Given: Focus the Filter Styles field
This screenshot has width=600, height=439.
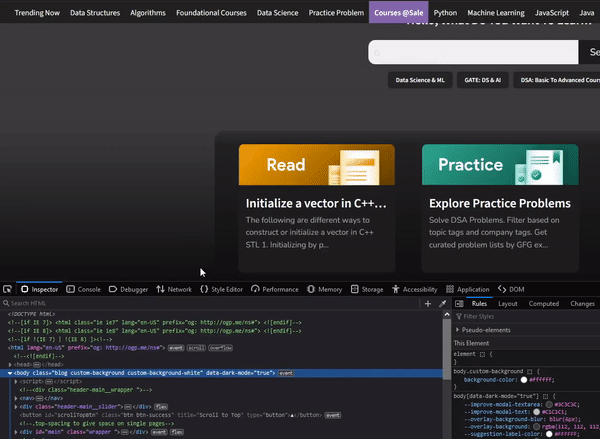Looking at the screenshot, I should [528, 317].
